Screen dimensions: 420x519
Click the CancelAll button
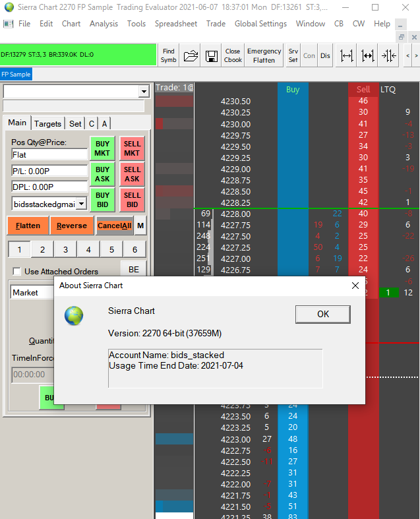[114, 226]
